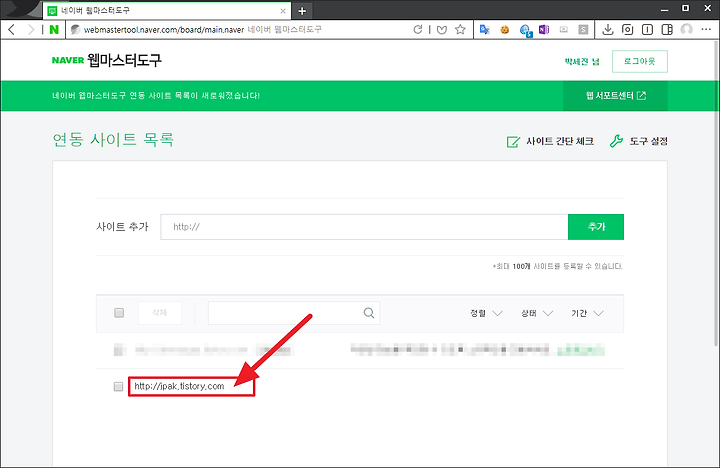Click the 추가 button
The width and height of the screenshot is (720, 468).
click(x=596, y=227)
